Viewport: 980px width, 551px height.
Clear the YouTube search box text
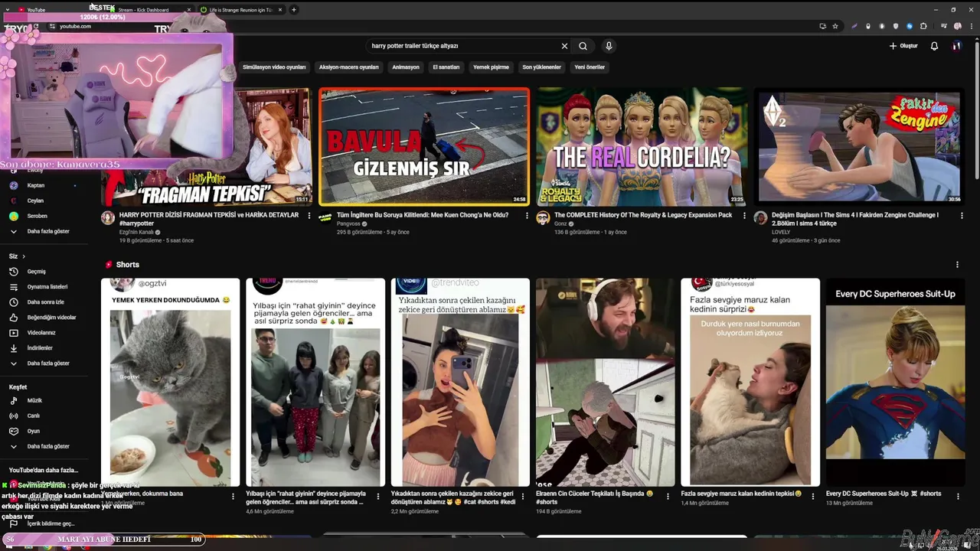(565, 46)
